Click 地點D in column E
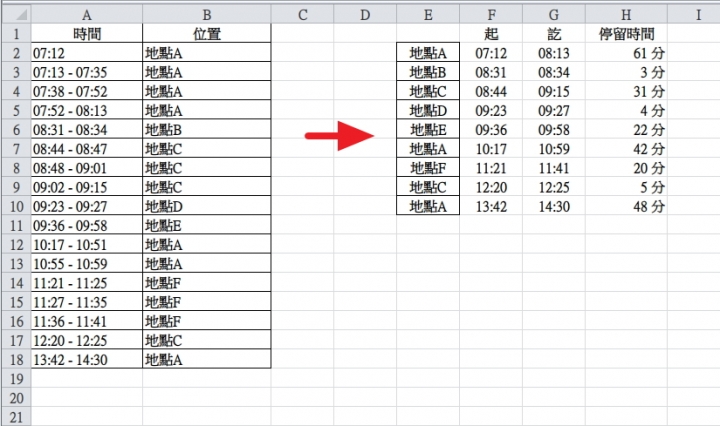 pos(428,111)
